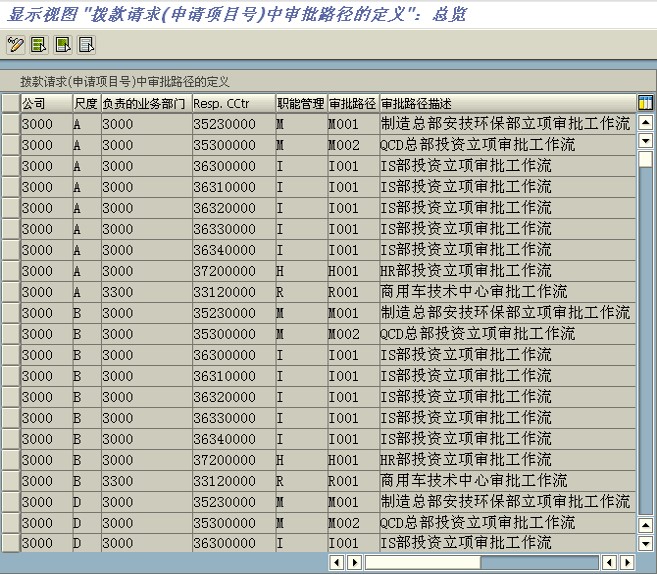Click vertical scrollbar down arrow at bottom
The height and width of the screenshot is (574, 657).
click(645, 543)
